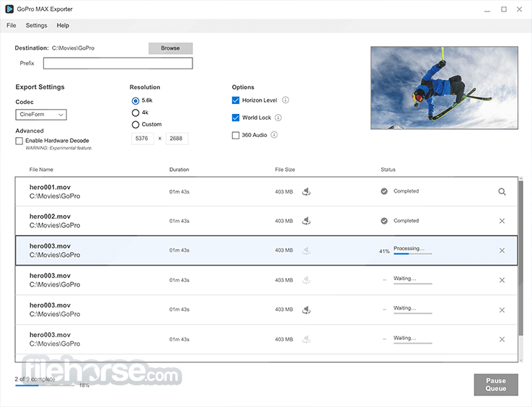Uncheck the World Lock option

pos(236,118)
